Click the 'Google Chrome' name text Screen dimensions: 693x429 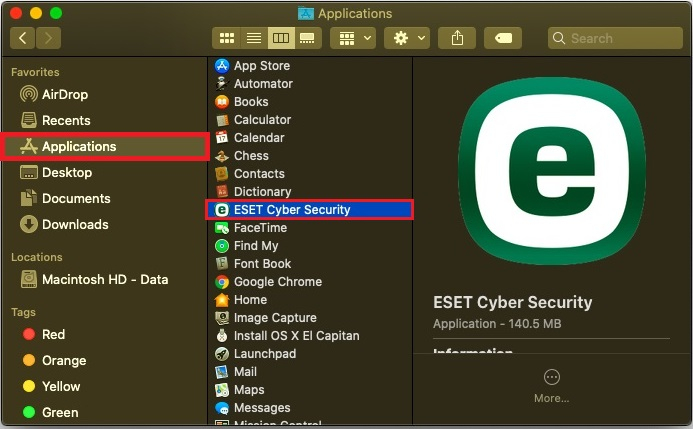(278, 282)
